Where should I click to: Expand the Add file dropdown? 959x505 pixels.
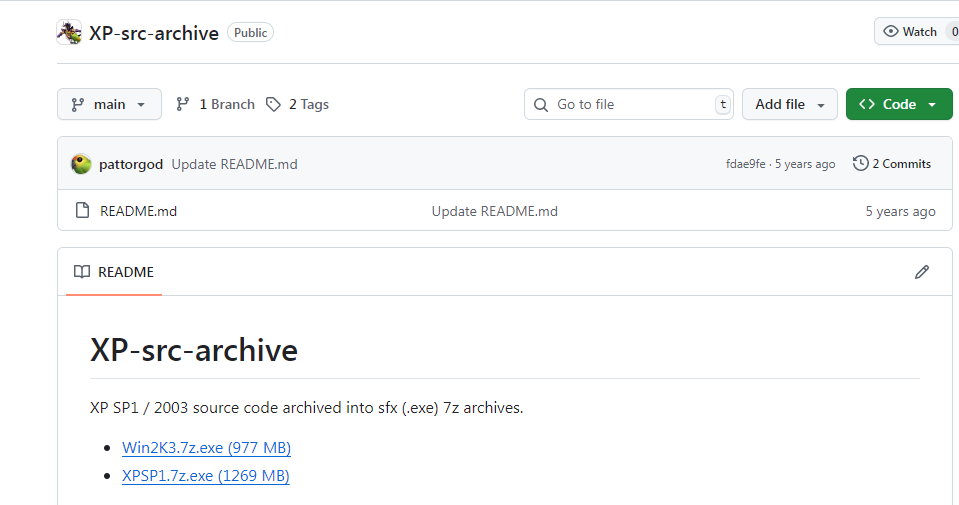(789, 104)
